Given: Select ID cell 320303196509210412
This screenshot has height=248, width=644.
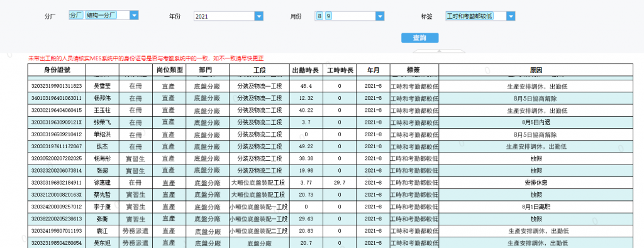Looking at the screenshot, I should (x=57, y=134).
